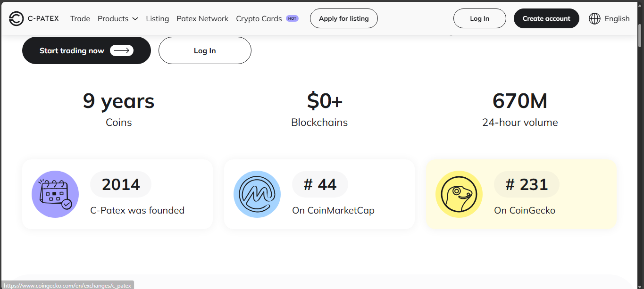Screen dimensions: 644x289
Task: Click the C-Patex logo icon
Action: pyautogui.click(x=16, y=18)
